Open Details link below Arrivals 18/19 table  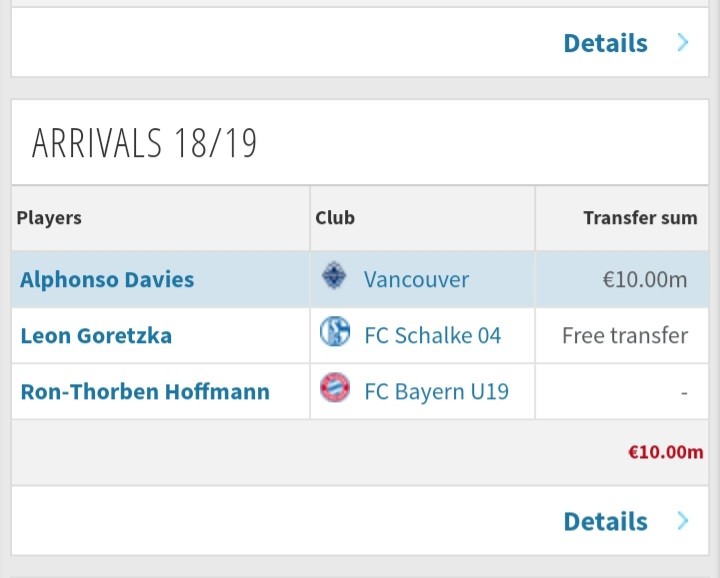605,521
